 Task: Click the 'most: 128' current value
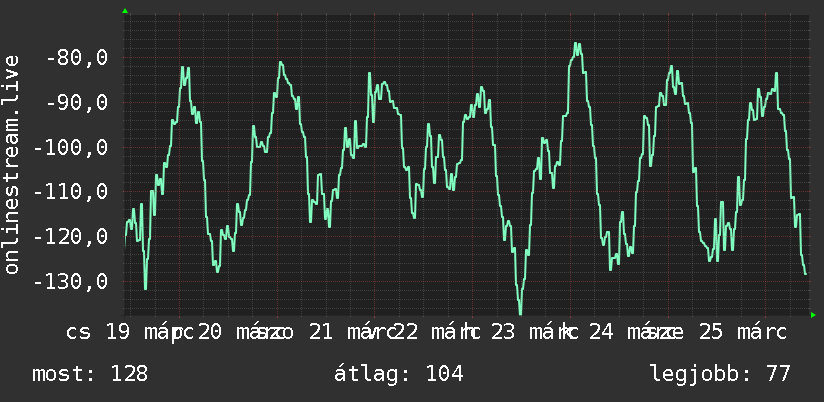coord(90,374)
